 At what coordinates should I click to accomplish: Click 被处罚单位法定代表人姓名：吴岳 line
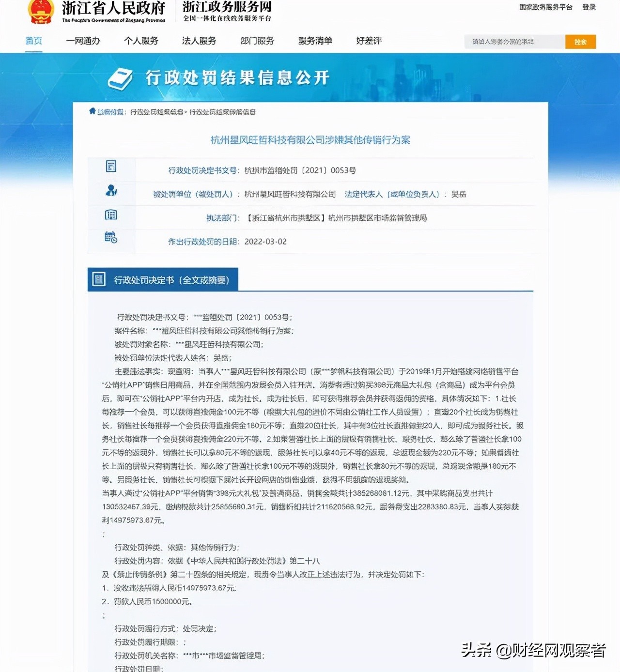click(x=173, y=358)
